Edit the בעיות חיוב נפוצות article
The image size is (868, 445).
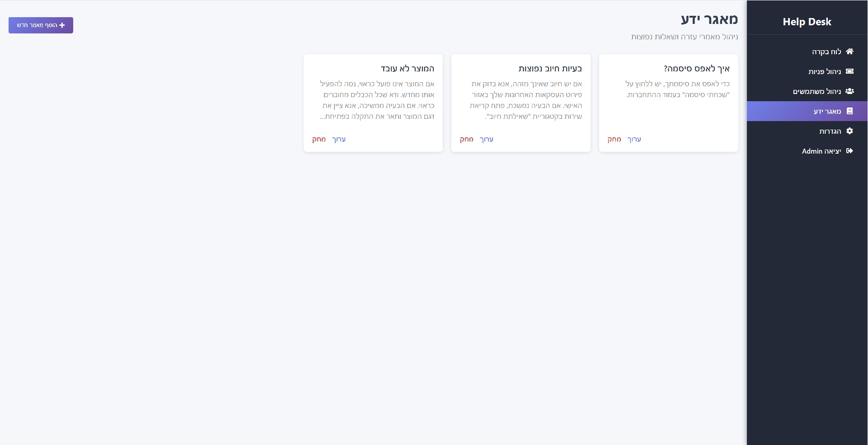click(486, 139)
